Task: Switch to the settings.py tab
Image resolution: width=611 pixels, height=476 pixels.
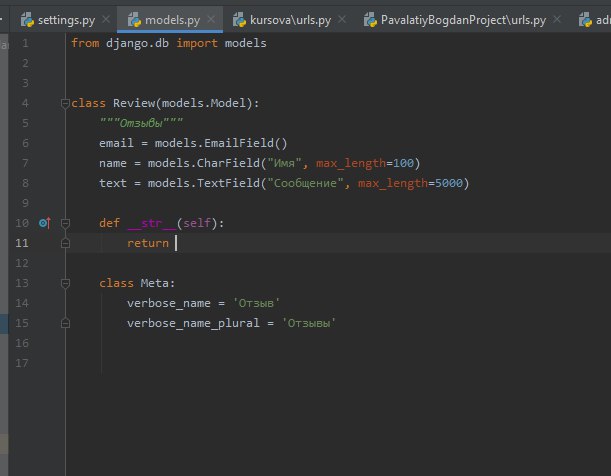Action: click(66, 19)
